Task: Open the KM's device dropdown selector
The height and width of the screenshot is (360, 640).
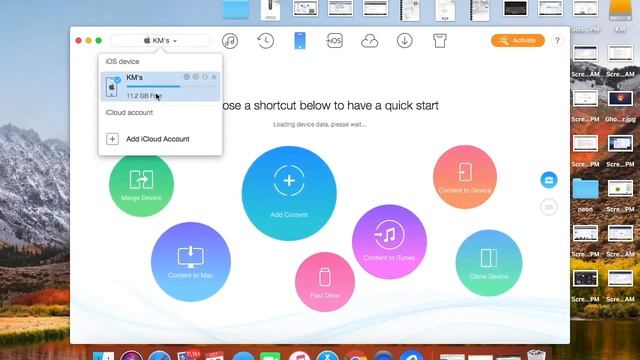Action: click(x=160, y=40)
